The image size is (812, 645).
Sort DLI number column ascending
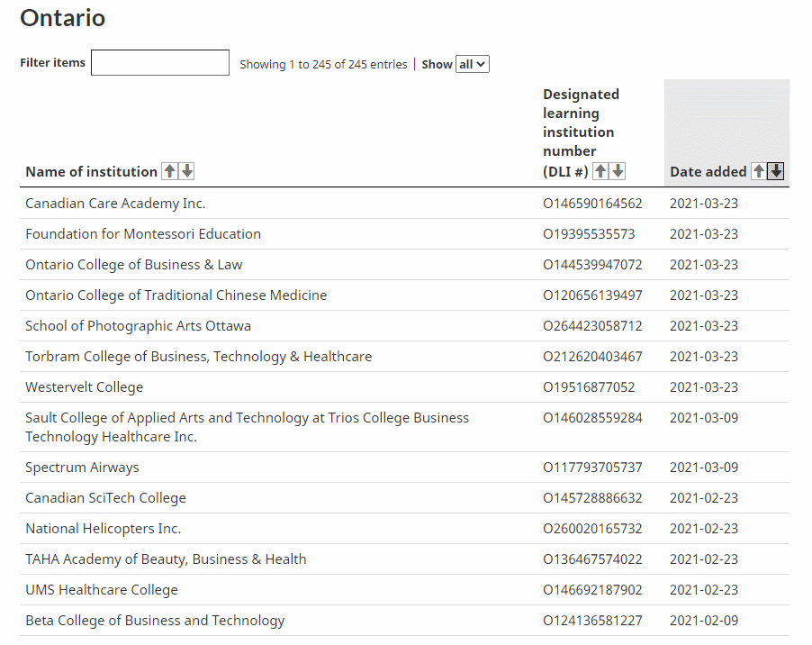pos(600,171)
